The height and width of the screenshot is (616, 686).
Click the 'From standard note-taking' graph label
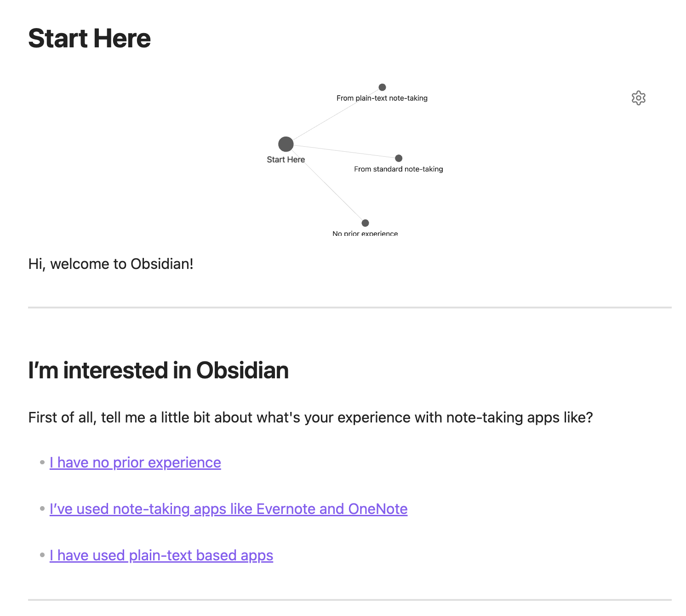point(398,169)
